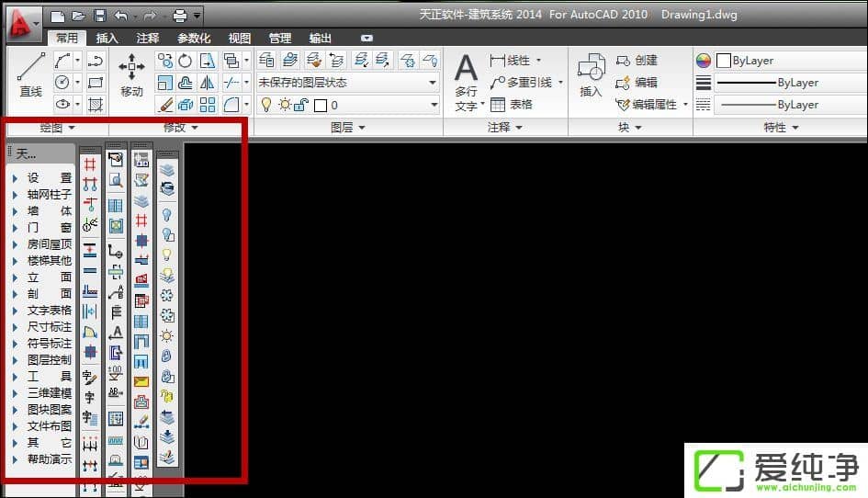Click the 插入 block insert icon

tap(591, 74)
